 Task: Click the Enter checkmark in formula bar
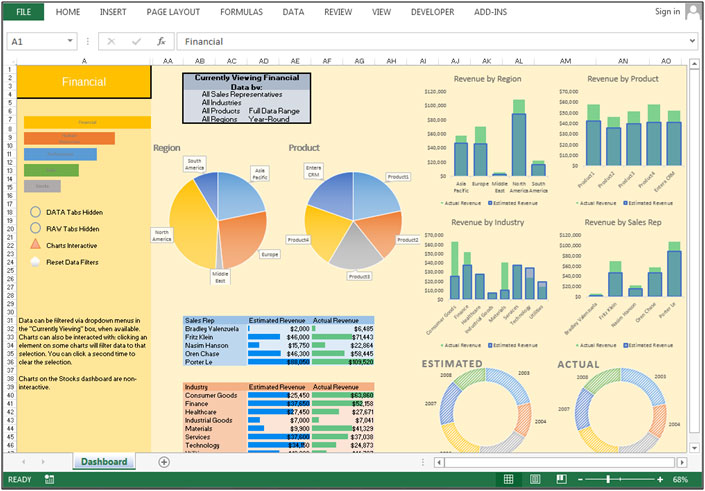[135, 42]
